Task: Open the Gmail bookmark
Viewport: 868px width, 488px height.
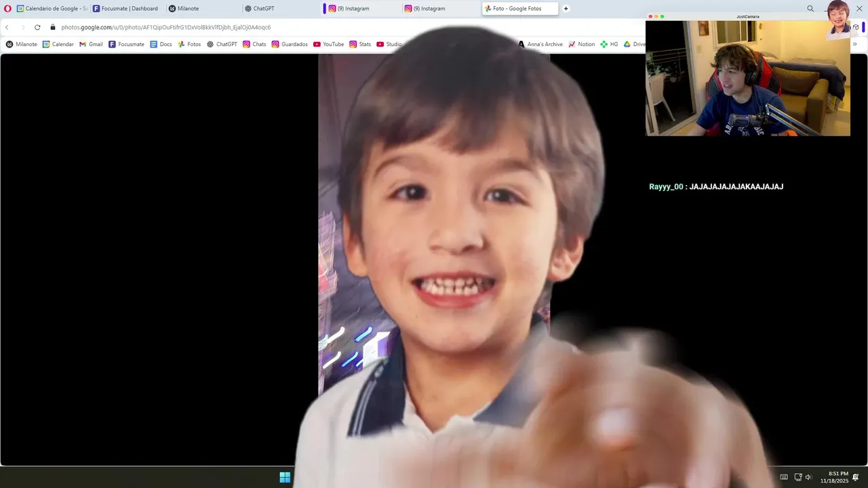Action: tap(91, 44)
